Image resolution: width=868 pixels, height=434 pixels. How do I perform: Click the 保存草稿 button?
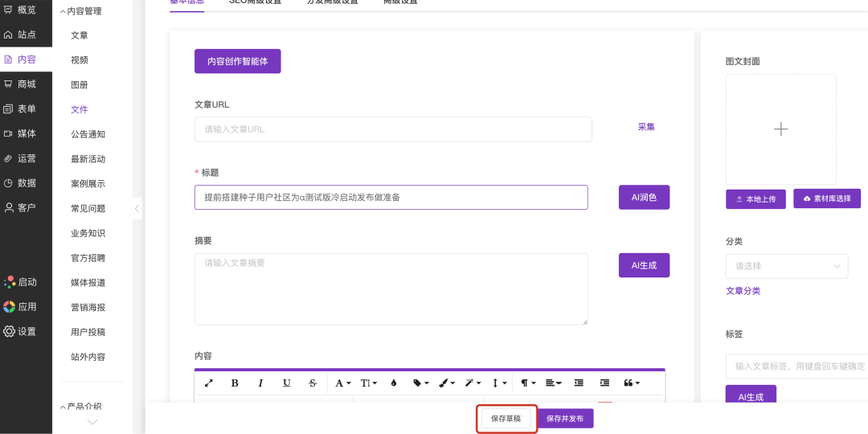(506, 419)
